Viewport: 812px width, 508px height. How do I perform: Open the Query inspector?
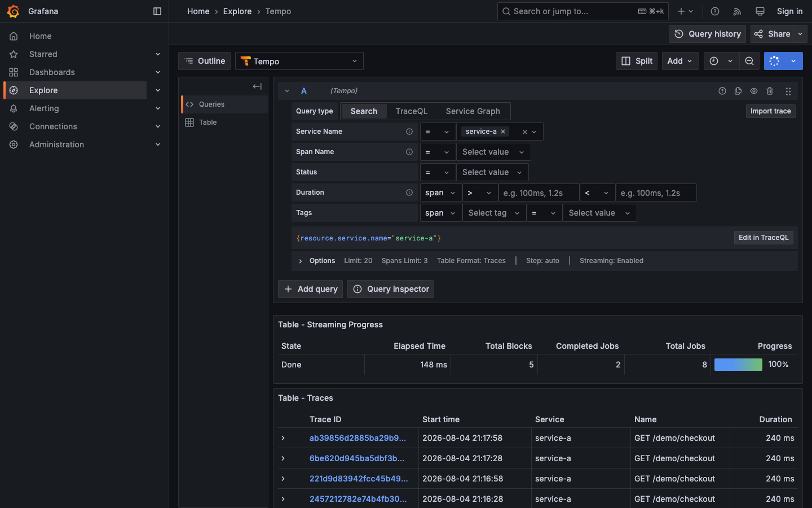tap(391, 289)
